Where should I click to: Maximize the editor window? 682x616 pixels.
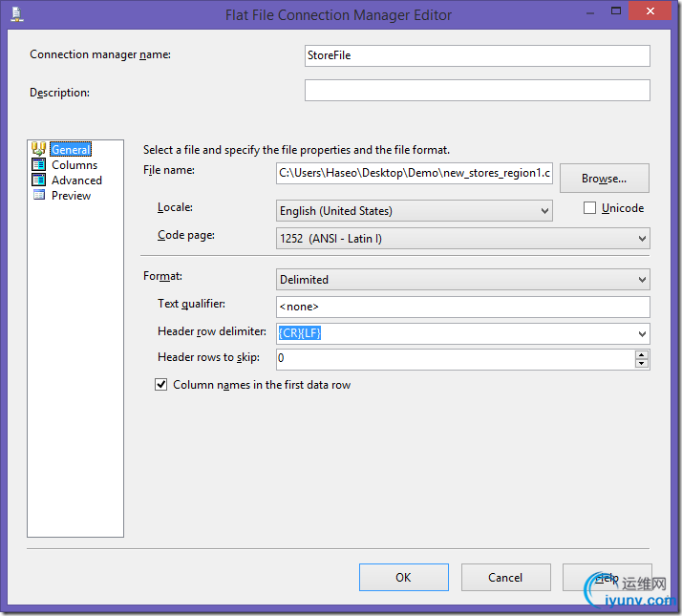[x=616, y=11]
